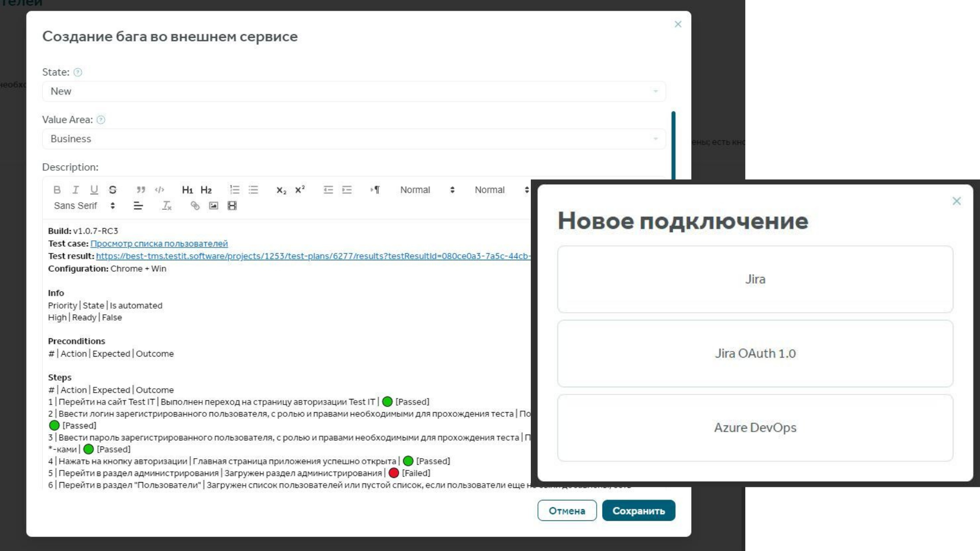Image resolution: width=980 pixels, height=551 pixels.
Task: Open the first Normal size dropdown
Action: click(x=427, y=190)
